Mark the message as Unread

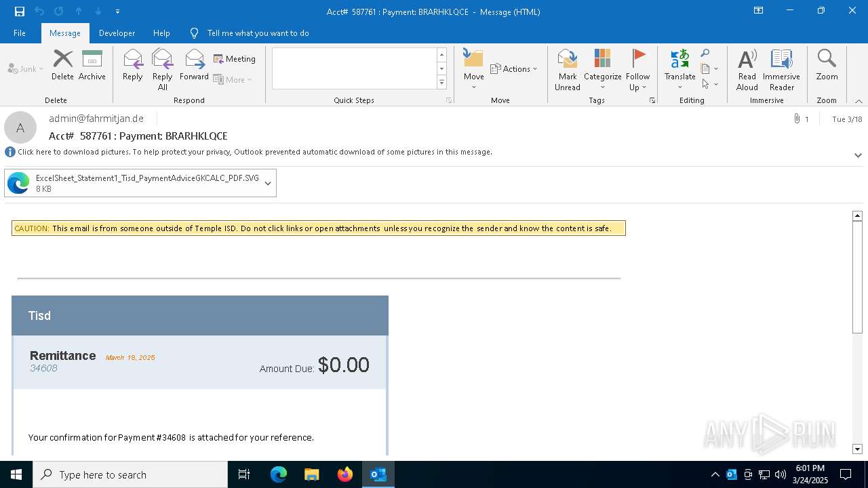pos(568,69)
